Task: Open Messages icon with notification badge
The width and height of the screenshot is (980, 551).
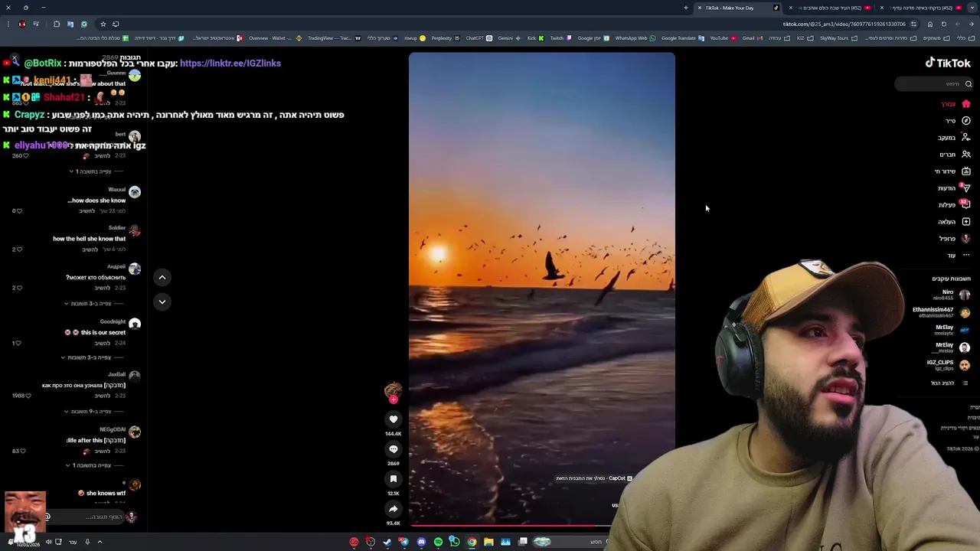Action: pos(966,188)
